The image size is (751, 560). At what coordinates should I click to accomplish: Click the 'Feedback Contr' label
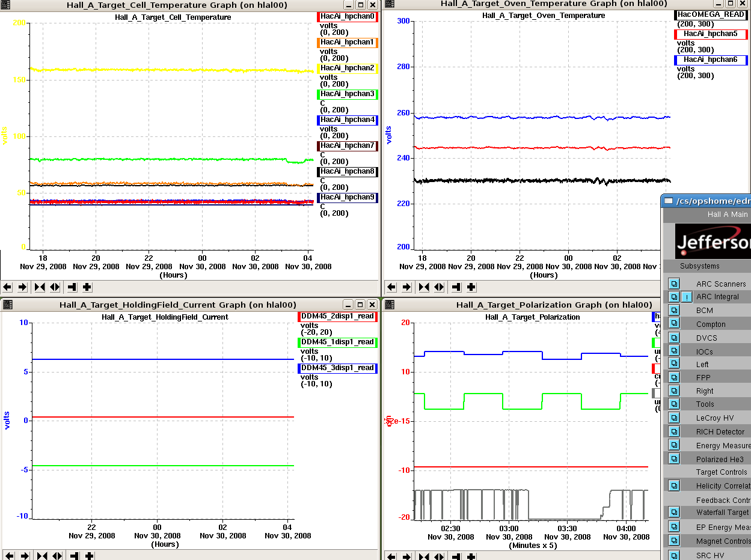(723, 500)
